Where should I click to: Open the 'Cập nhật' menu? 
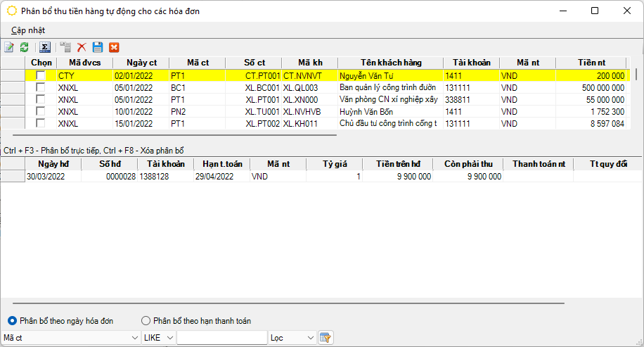(28, 30)
